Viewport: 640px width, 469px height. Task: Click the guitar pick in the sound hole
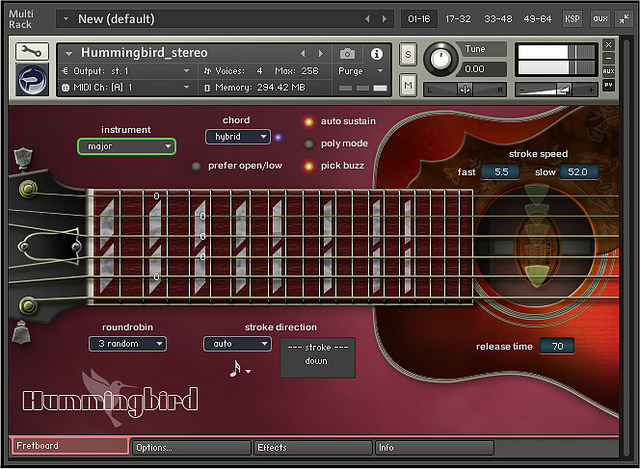pos(535,275)
